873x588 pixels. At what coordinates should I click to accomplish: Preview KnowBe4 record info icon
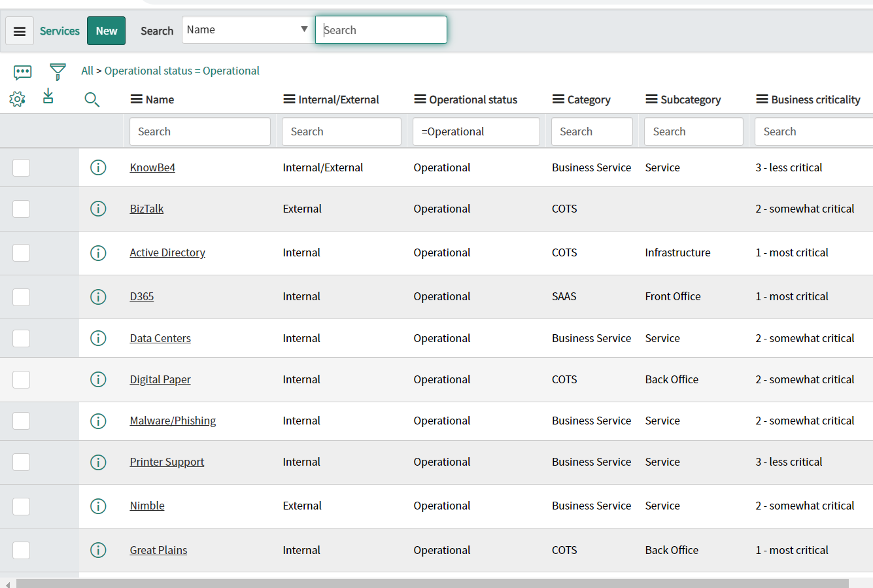click(98, 167)
